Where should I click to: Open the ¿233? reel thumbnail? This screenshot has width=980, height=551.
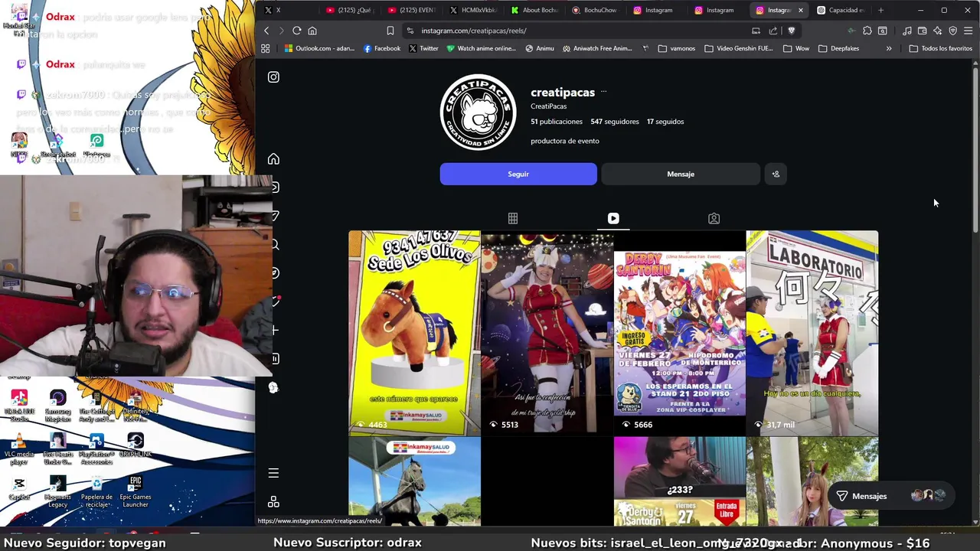pos(680,481)
